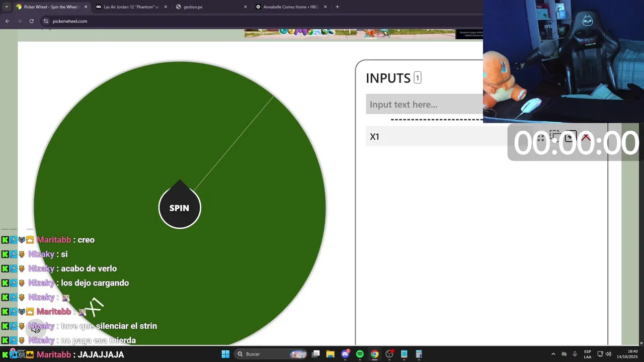Click the drag handle icon on X1 row

click(x=541, y=137)
